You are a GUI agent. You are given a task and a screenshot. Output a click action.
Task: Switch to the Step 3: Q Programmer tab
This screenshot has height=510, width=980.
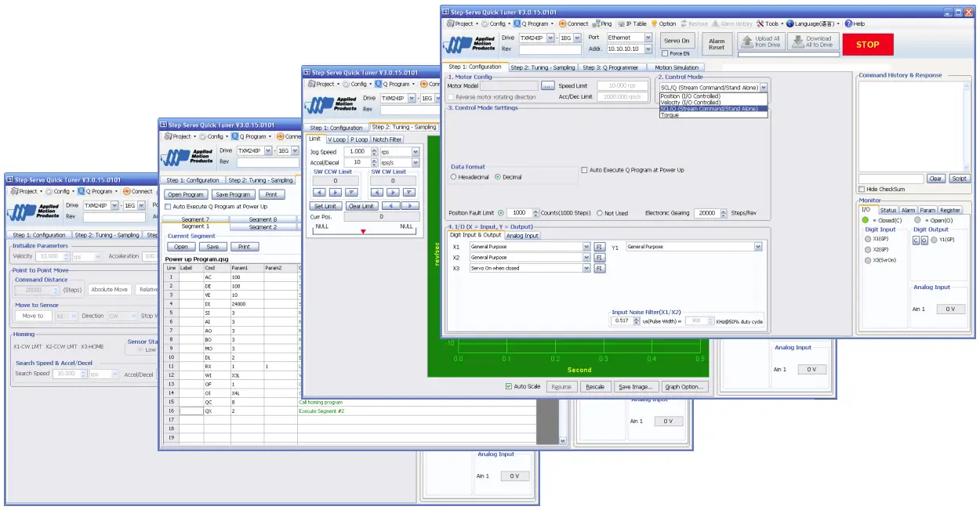[611, 67]
